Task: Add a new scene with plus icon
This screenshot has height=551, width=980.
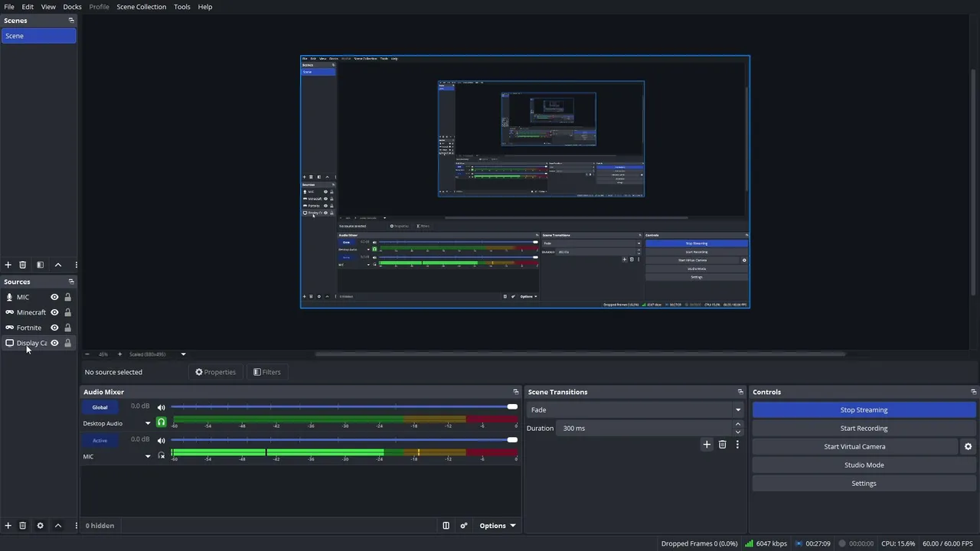Action: click(8, 265)
